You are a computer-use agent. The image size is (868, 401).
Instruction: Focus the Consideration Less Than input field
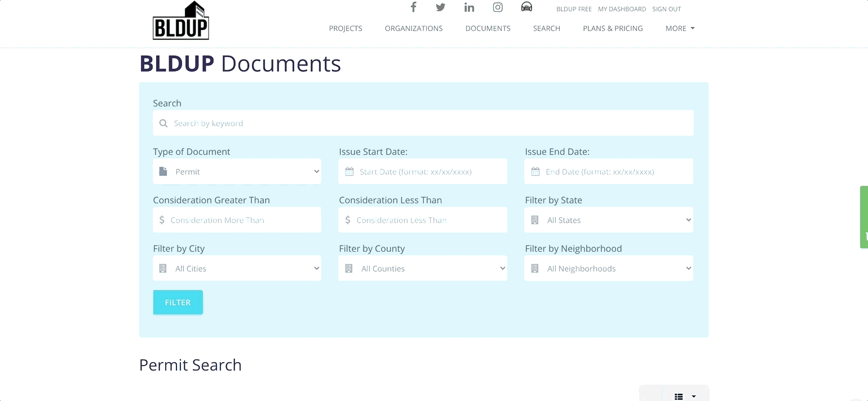click(423, 220)
